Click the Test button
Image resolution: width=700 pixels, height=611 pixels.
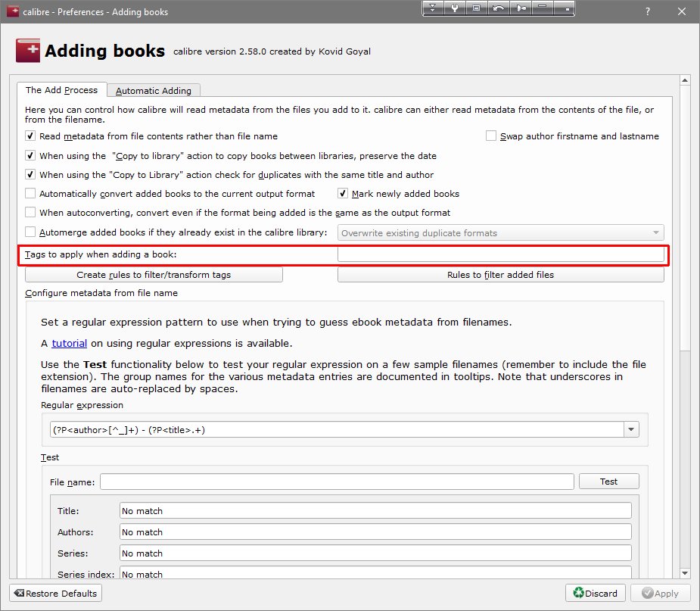(608, 481)
